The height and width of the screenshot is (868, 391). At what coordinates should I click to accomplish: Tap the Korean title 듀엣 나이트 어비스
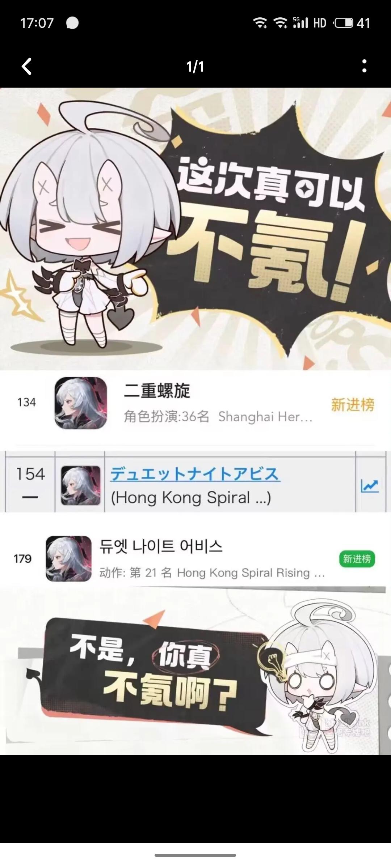click(x=161, y=546)
